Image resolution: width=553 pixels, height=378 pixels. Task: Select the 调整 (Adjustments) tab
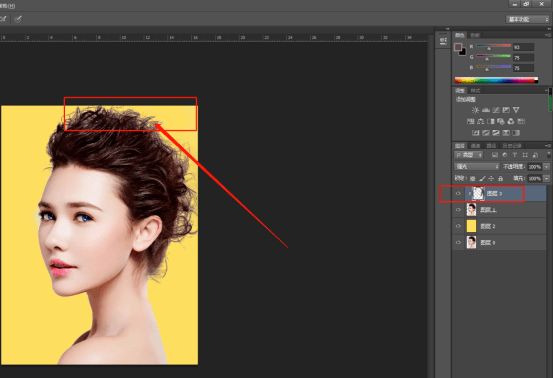(460, 90)
